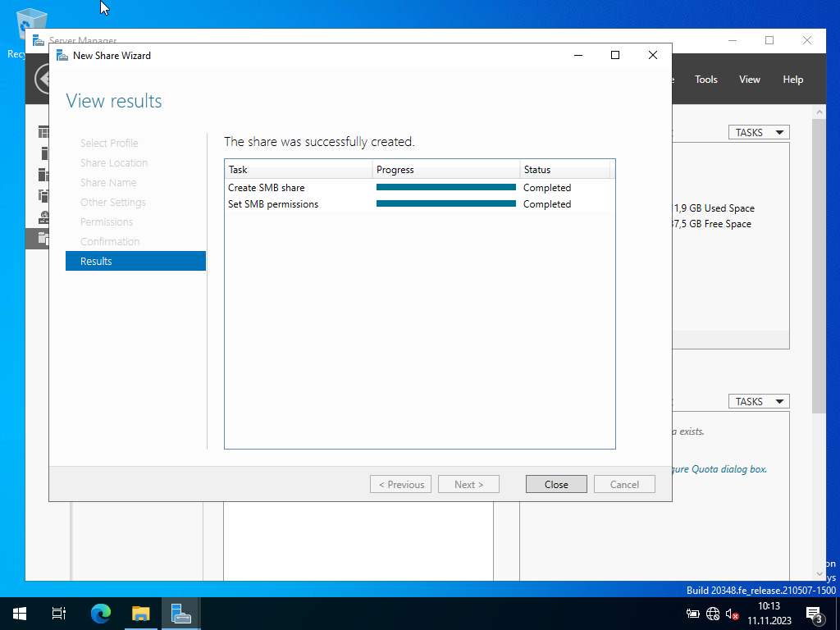Viewport: 840px width, 630px height.
Task: Click the power/battery tray icon
Action: click(693, 614)
